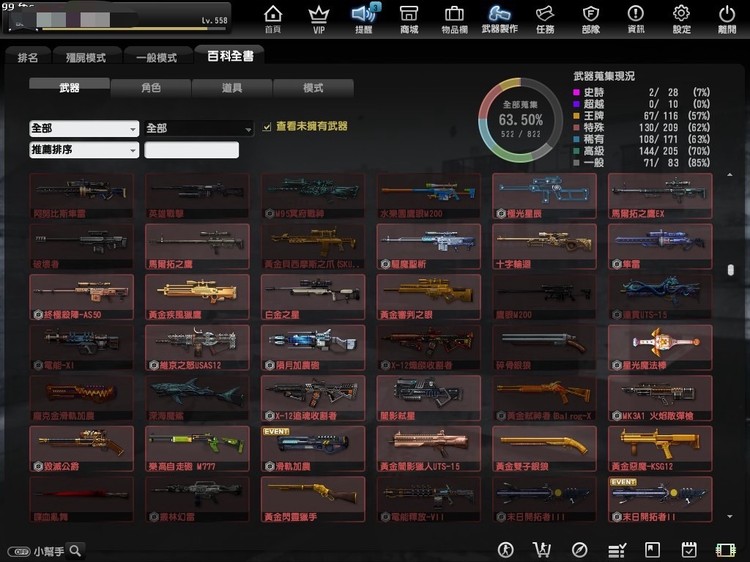Open the dark 全部 filter dropdown

tap(199, 128)
